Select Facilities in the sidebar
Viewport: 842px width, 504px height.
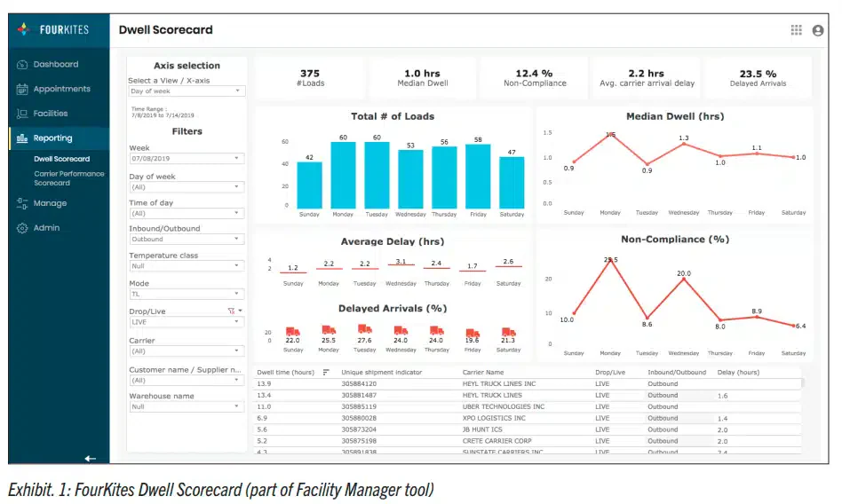point(51,114)
